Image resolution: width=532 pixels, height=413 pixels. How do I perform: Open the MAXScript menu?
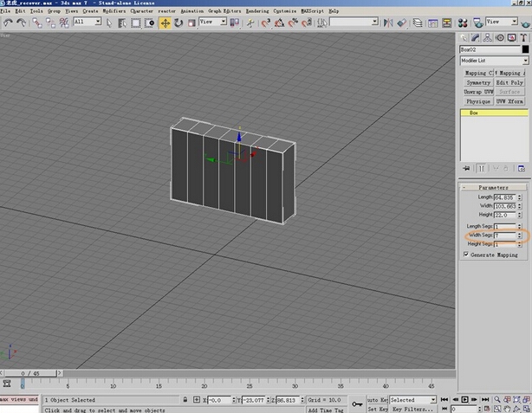[313, 11]
